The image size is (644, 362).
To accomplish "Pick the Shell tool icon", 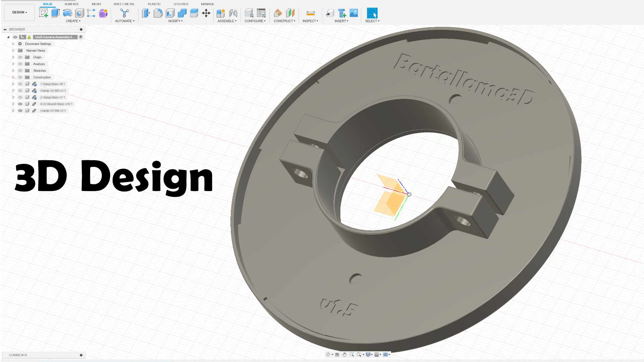I will 170,13.
